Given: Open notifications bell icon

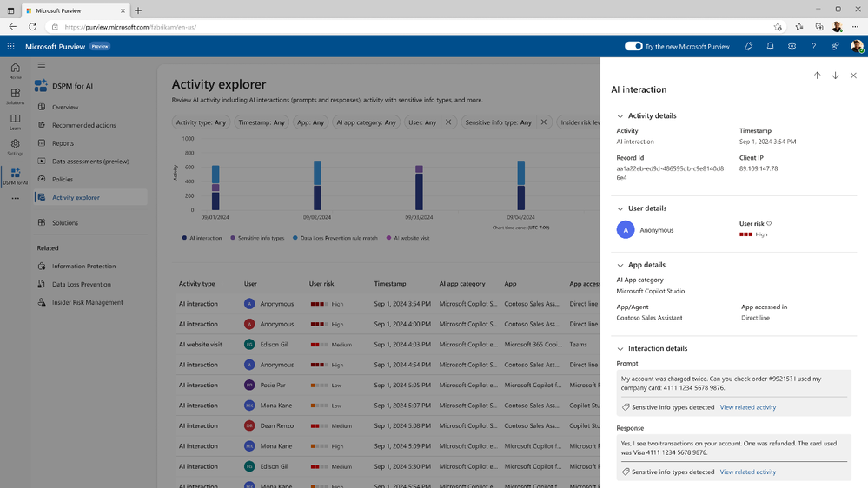Looking at the screenshot, I should click(770, 47).
